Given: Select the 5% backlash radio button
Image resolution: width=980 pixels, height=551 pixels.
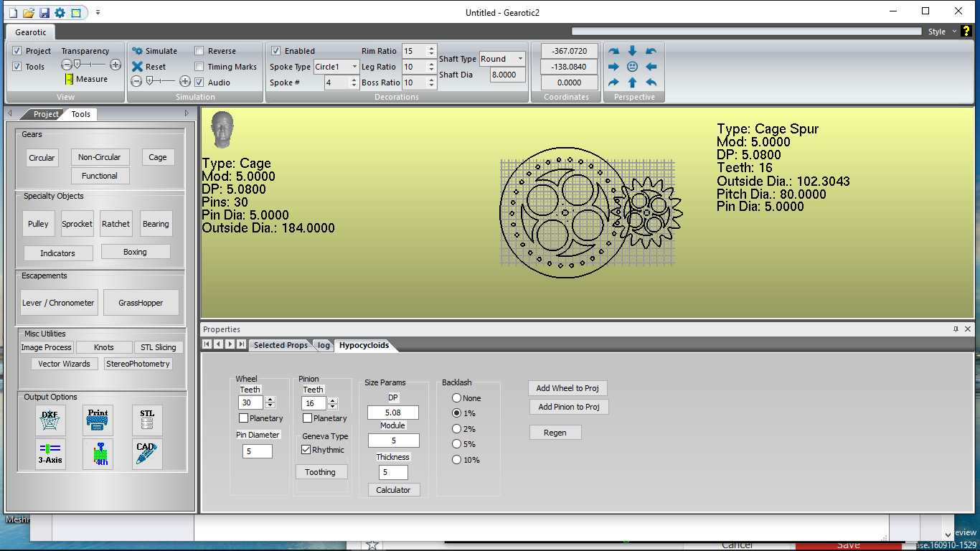Looking at the screenshot, I should (456, 444).
